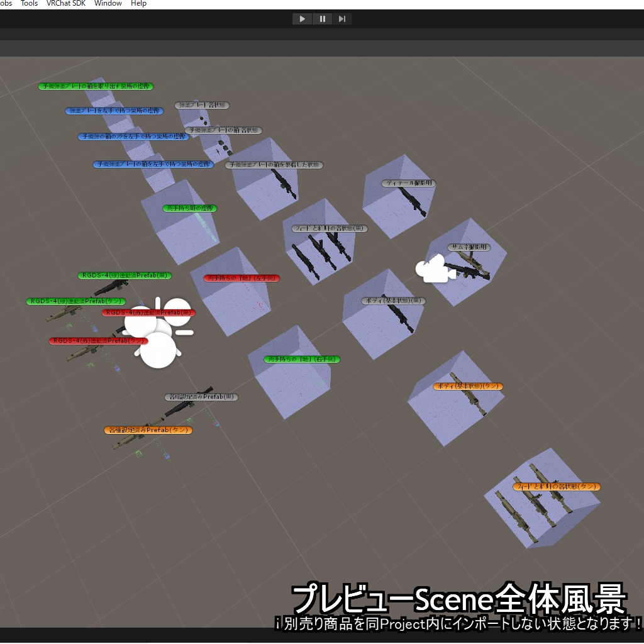
Task: Select gray label 予備弾薬プレートの箱を装着した状態
Action: click(x=274, y=165)
